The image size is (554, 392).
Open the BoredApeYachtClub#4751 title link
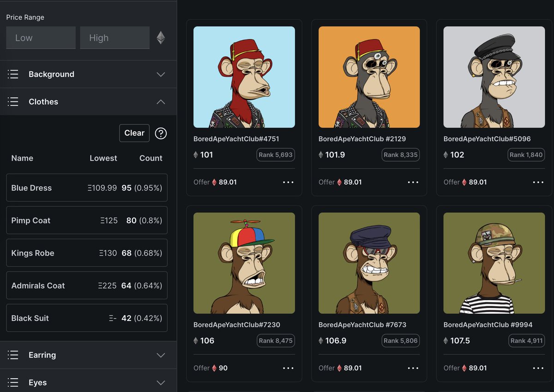point(236,139)
